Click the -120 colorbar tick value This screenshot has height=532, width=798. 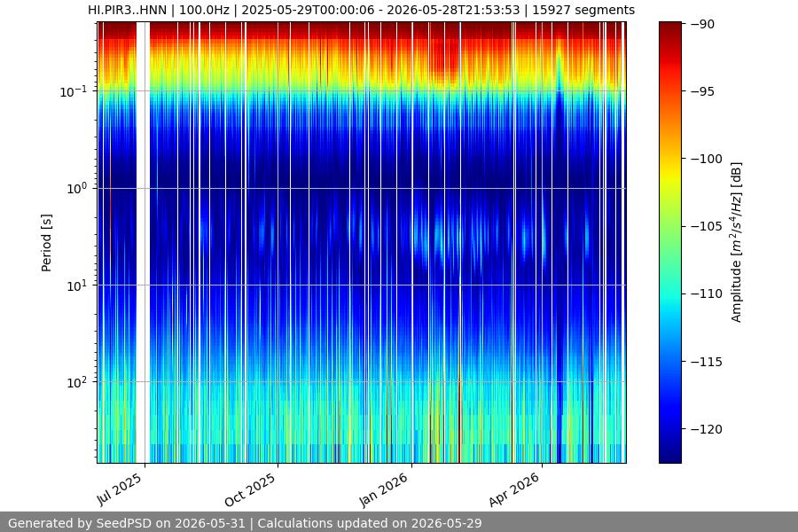point(707,429)
